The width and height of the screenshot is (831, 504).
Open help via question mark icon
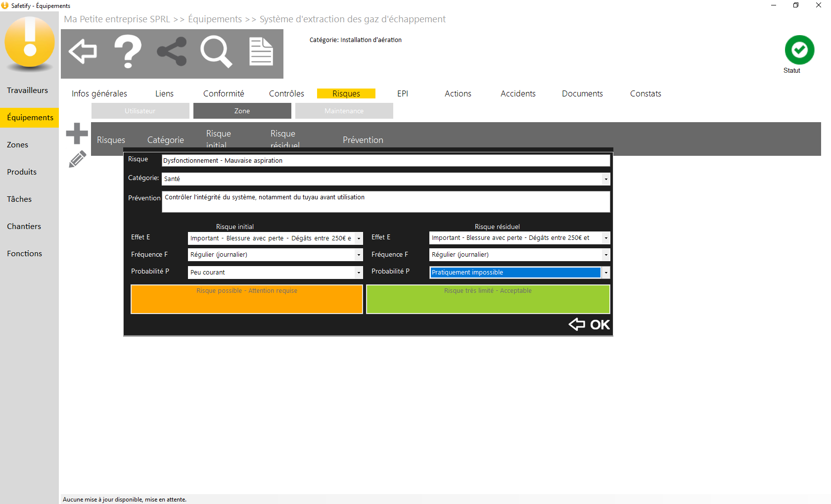click(128, 52)
